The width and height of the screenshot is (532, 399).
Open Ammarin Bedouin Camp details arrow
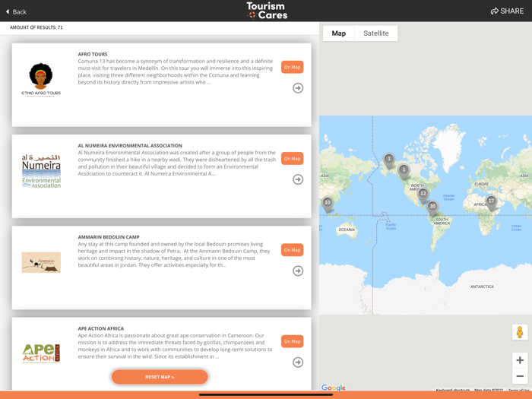298,271
